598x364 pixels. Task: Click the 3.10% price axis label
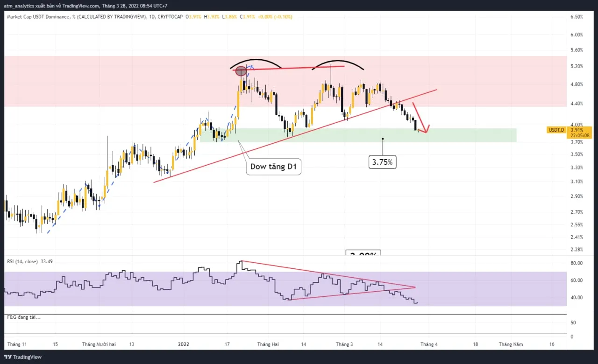(x=577, y=182)
